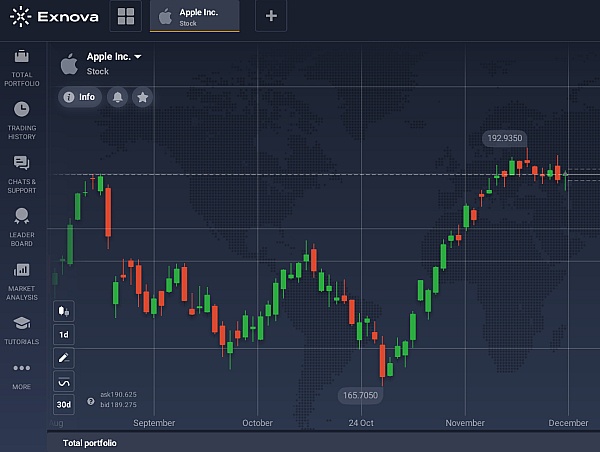Image resolution: width=600 pixels, height=452 pixels.
Task: Open the drawing tools pencil
Action: 64,358
